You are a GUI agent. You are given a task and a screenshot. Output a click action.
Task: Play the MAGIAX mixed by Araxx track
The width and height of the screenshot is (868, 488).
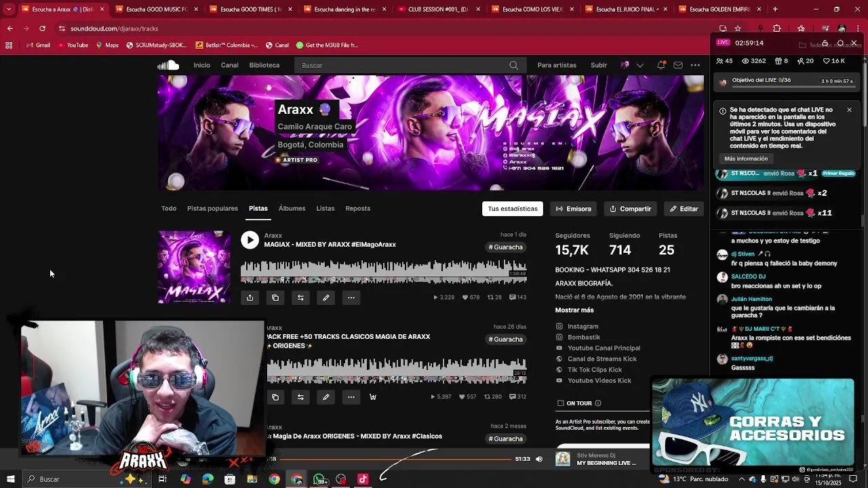[250, 240]
